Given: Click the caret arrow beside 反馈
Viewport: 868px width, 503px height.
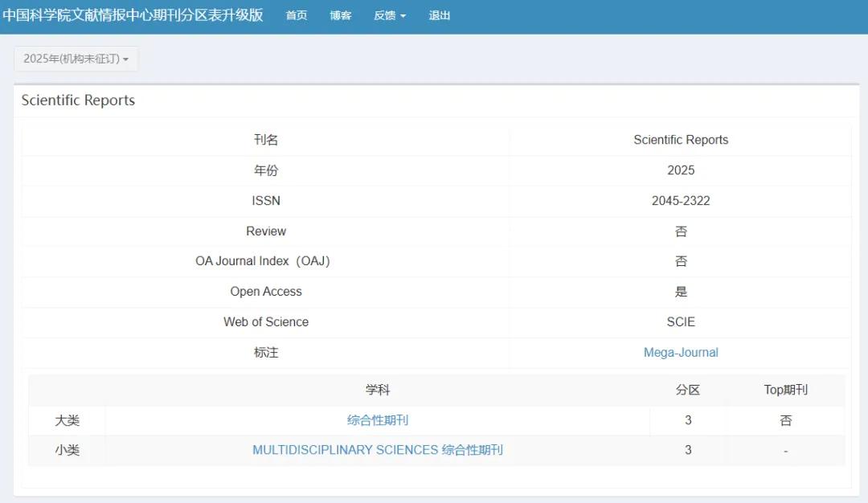Looking at the screenshot, I should [403, 17].
